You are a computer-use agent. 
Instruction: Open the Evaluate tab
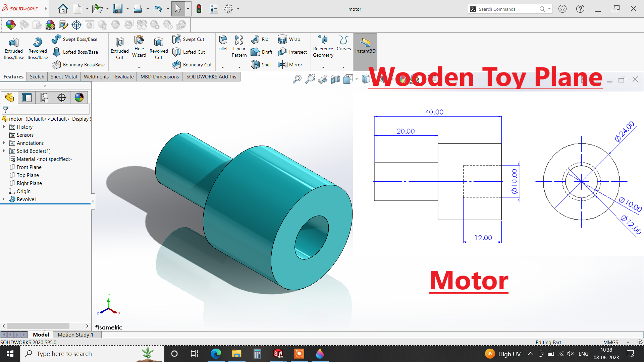tap(124, 77)
